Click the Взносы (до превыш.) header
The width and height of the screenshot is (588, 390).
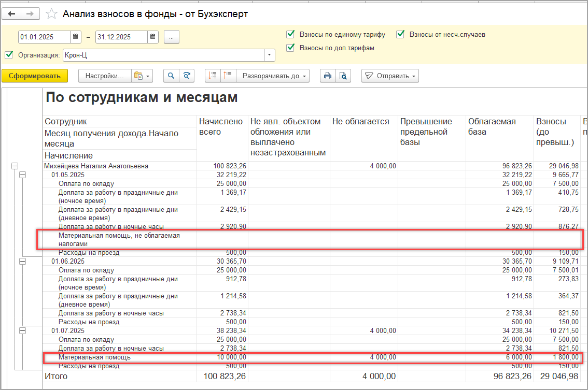coord(556,138)
